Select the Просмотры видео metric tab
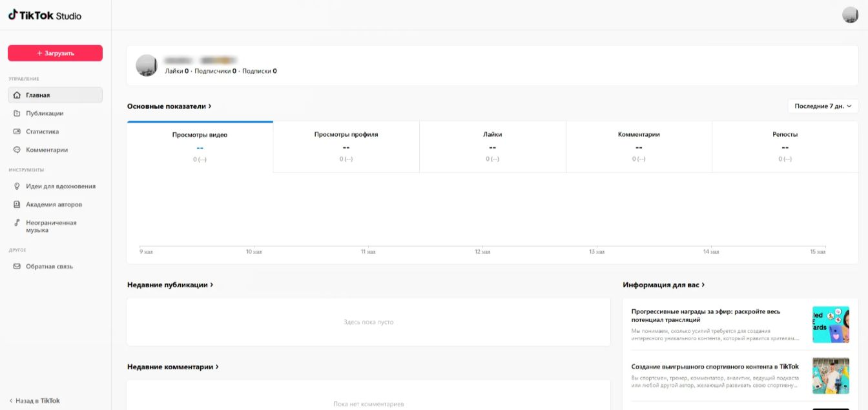Viewport: 868px width, 410px height. [200, 147]
